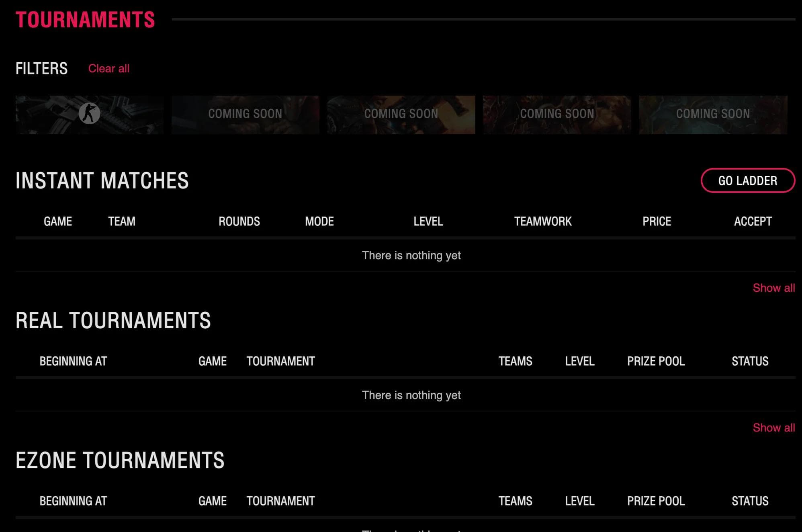Image resolution: width=802 pixels, height=532 pixels.
Task: Clear all filters
Action: pyautogui.click(x=108, y=69)
